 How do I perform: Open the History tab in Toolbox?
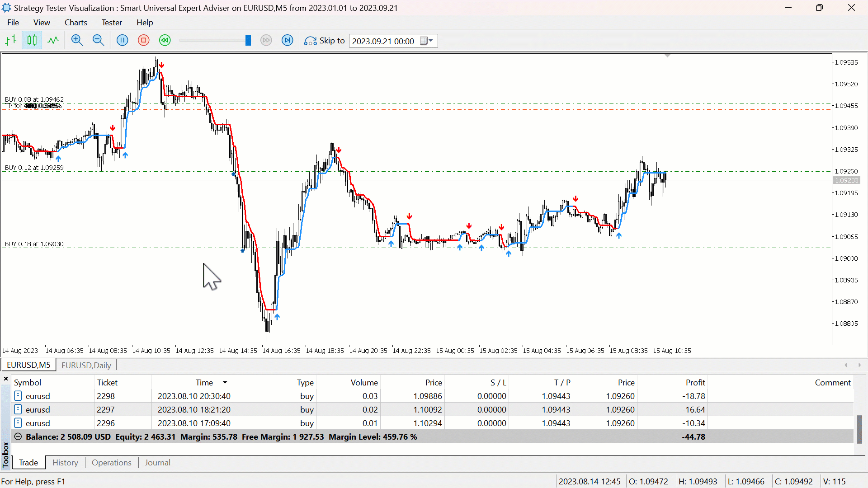coord(65,463)
